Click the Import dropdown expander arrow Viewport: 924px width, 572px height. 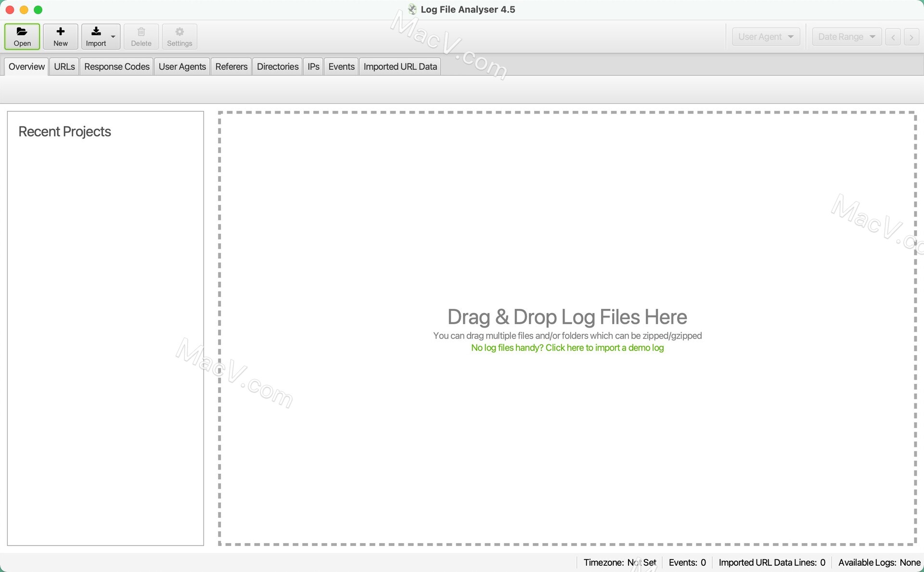click(x=112, y=36)
